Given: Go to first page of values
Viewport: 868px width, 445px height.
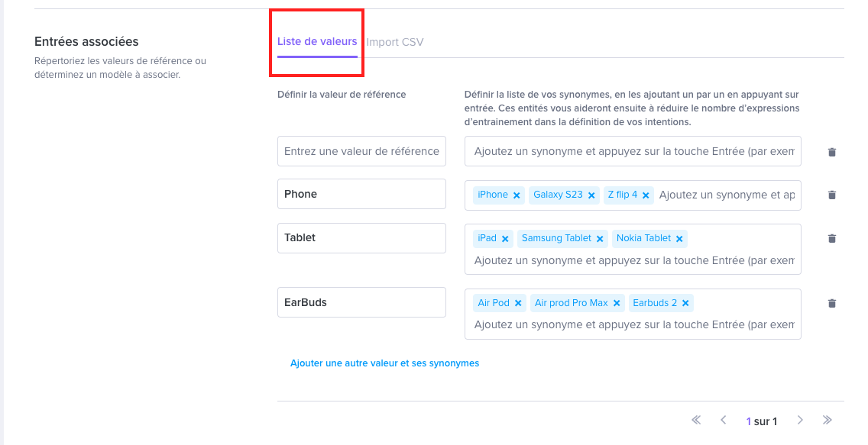Looking at the screenshot, I should point(696,420).
